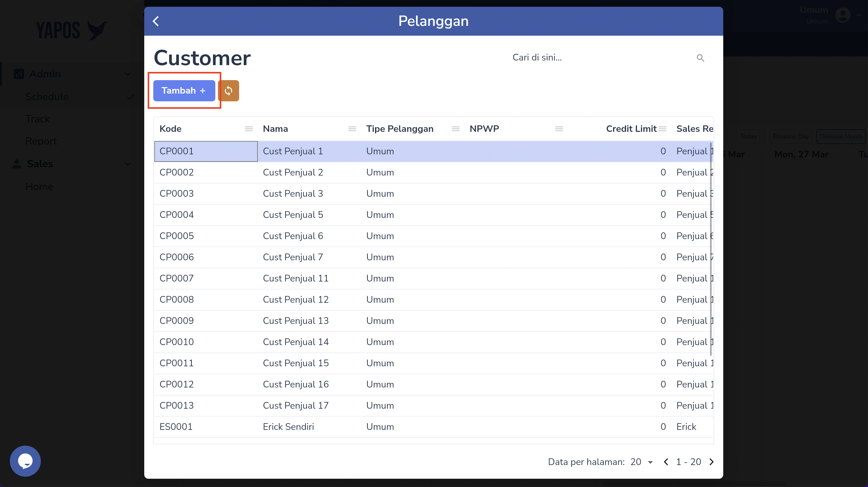Open Report in the sidebar

click(x=41, y=141)
